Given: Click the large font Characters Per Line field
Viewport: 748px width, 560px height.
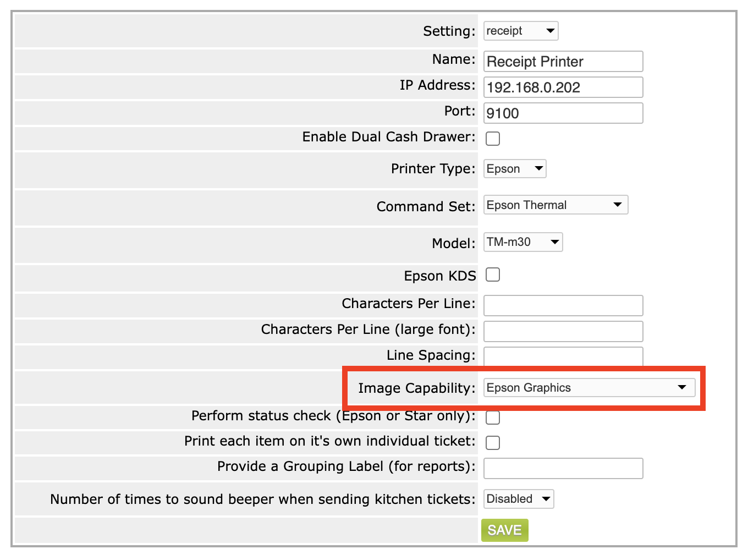Looking at the screenshot, I should click(563, 331).
